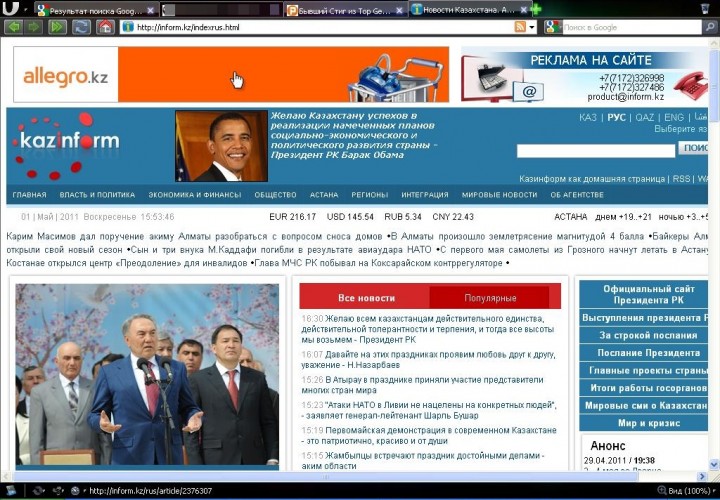Viewport: 720px width, 500px height.
Task: Toggle the panels icon in status bar
Action: [11, 491]
